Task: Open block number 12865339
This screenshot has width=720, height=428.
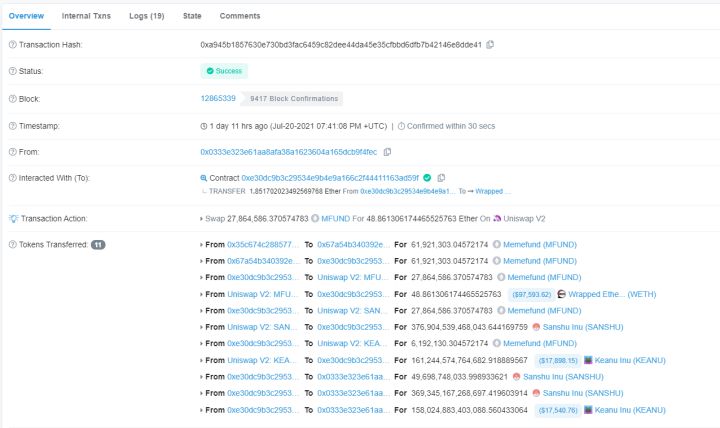Action: pos(218,98)
